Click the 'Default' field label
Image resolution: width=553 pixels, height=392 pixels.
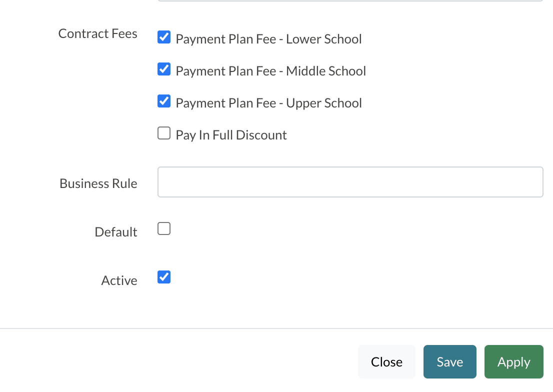pyautogui.click(x=115, y=232)
